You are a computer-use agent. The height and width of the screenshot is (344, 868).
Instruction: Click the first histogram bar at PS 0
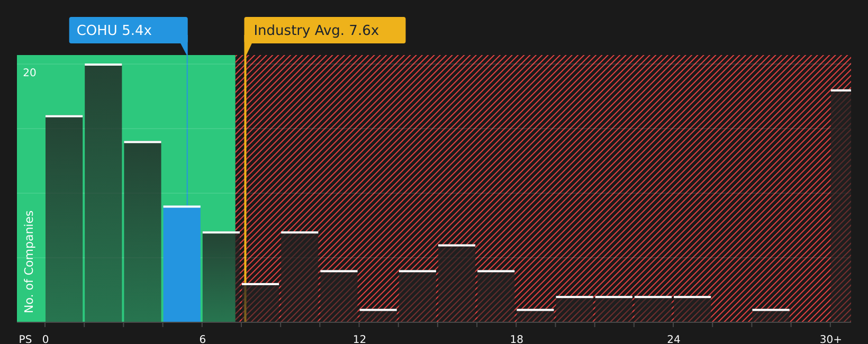click(x=64, y=219)
